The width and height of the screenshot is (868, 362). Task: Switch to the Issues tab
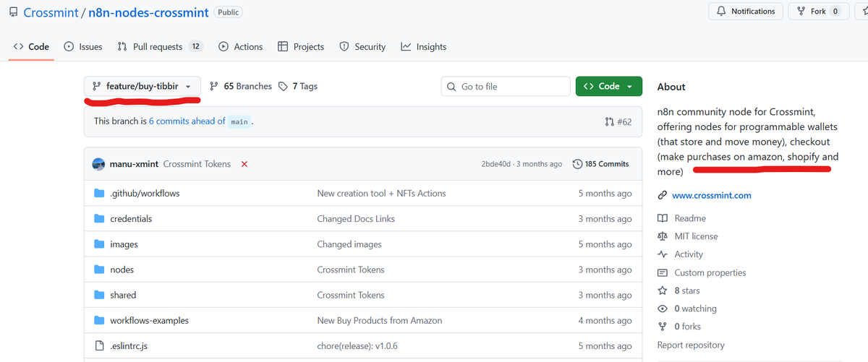point(83,47)
